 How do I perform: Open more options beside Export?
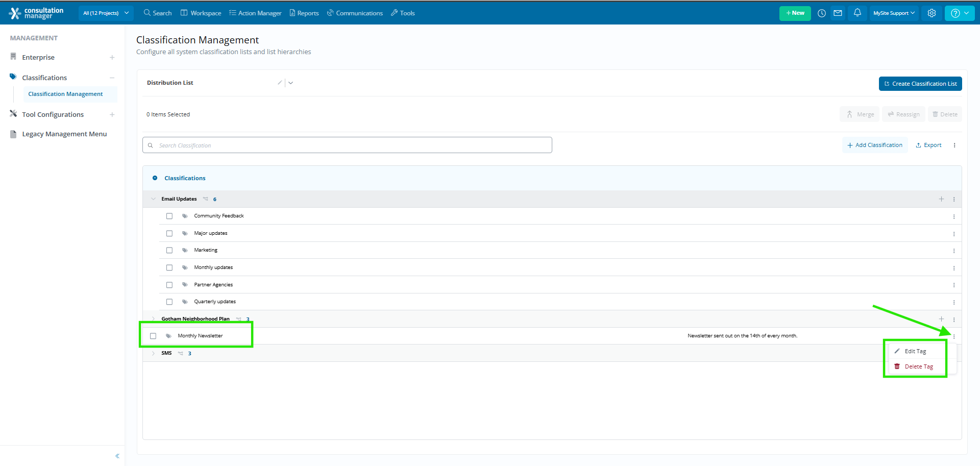tap(954, 145)
